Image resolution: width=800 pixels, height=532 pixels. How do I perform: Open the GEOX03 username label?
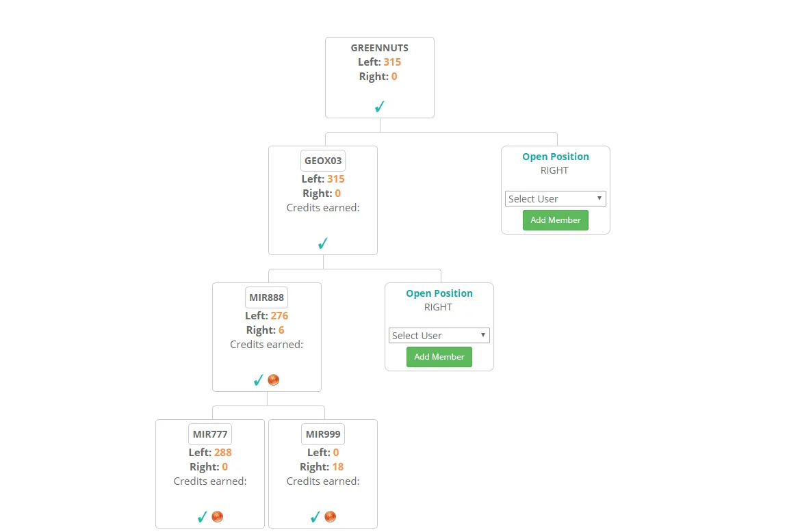pyautogui.click(x=323, y=161)
